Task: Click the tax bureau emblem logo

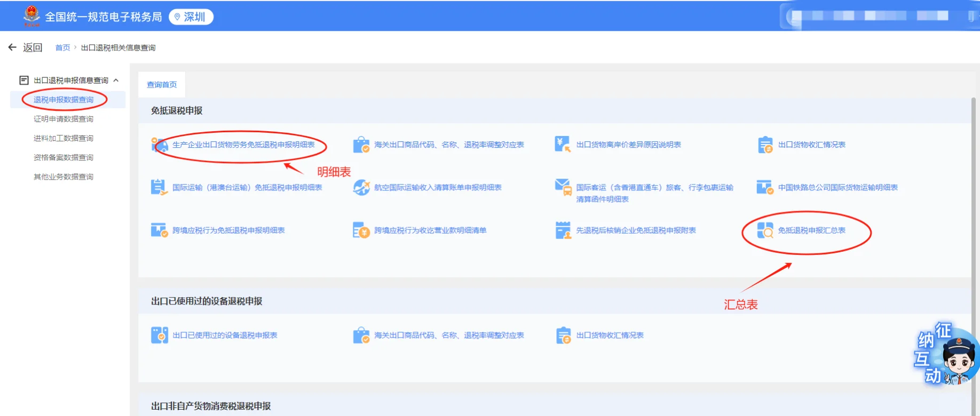Action: [x=31, y=16]
